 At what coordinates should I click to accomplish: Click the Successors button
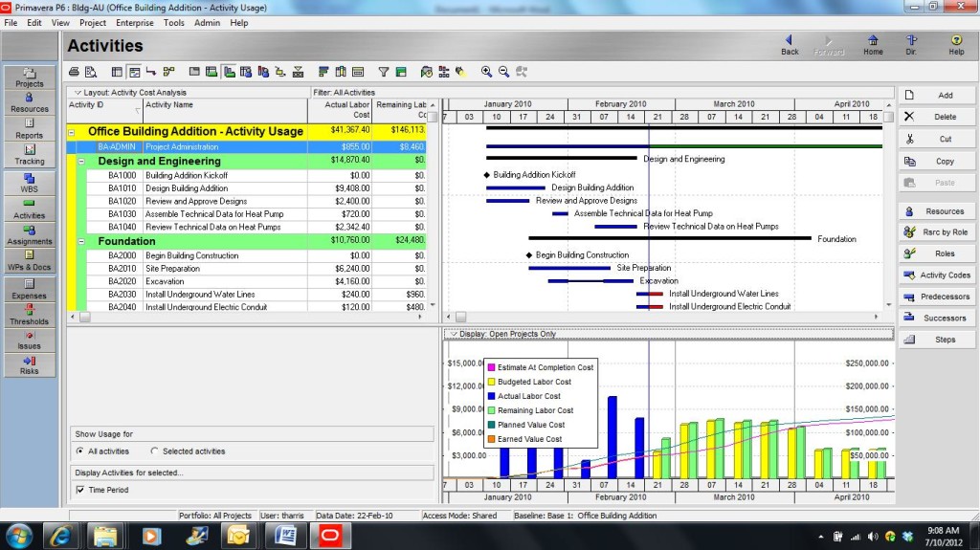(936, 319)
